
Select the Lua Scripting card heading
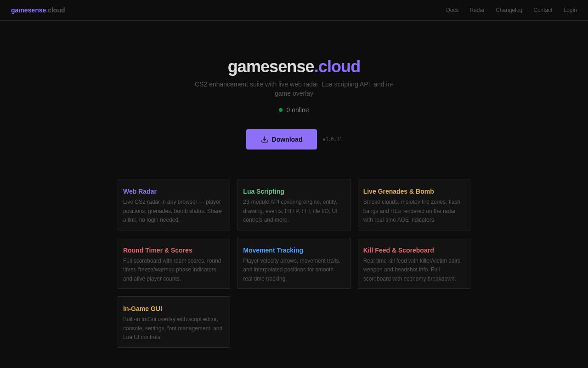[264, 191]
